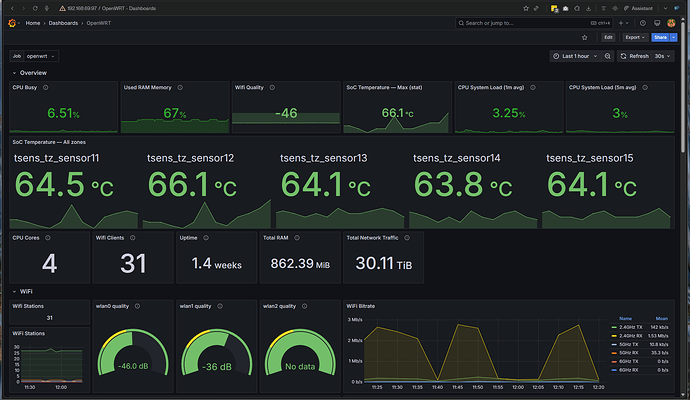This screenshot has width=690, height=400.
Task: Show info icon of CPU Cores panel
Action: click(x=48, y=238)
